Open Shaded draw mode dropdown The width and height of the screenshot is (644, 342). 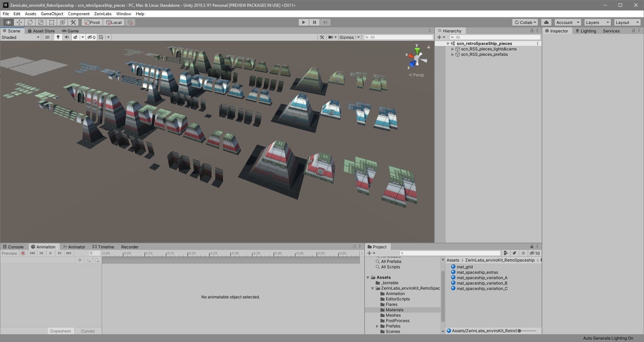click(21, 37)
